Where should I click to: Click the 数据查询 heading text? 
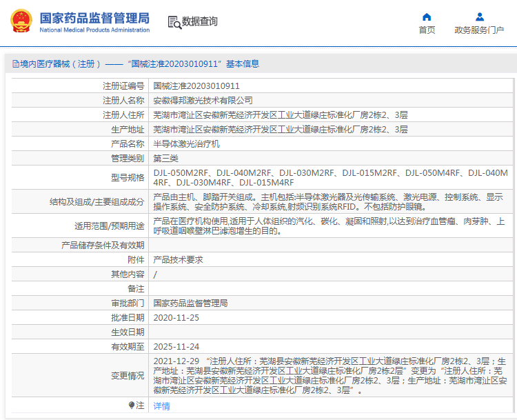click(199, 21)
